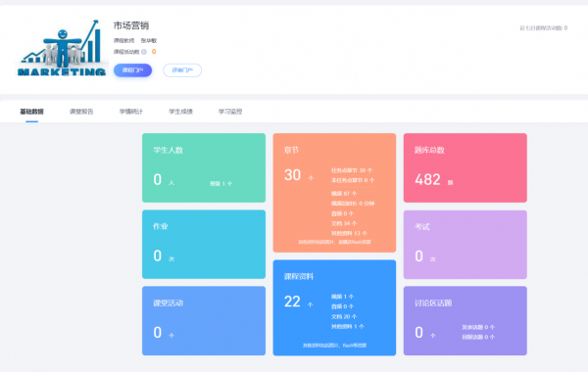This screenshot has height=372, width=588.
Task: Click the 市场营销 course title
Action: click(x=131, y=25)
